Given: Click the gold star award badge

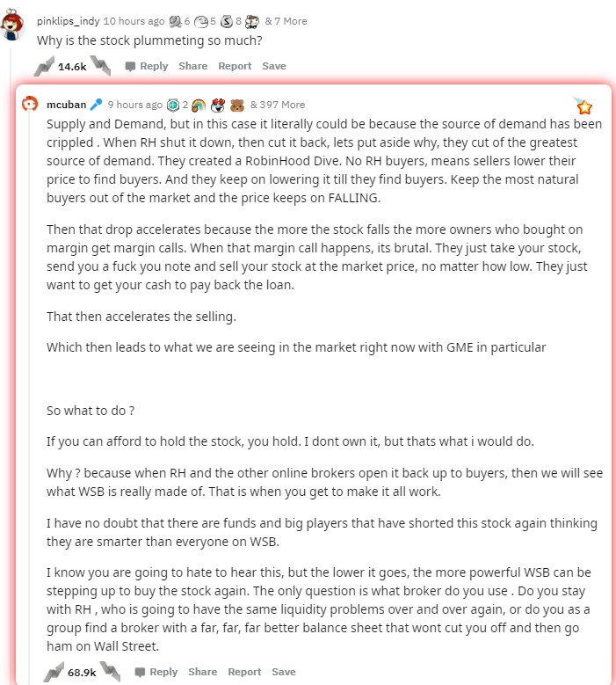Looking at the screenshot, I should [583, 106].
